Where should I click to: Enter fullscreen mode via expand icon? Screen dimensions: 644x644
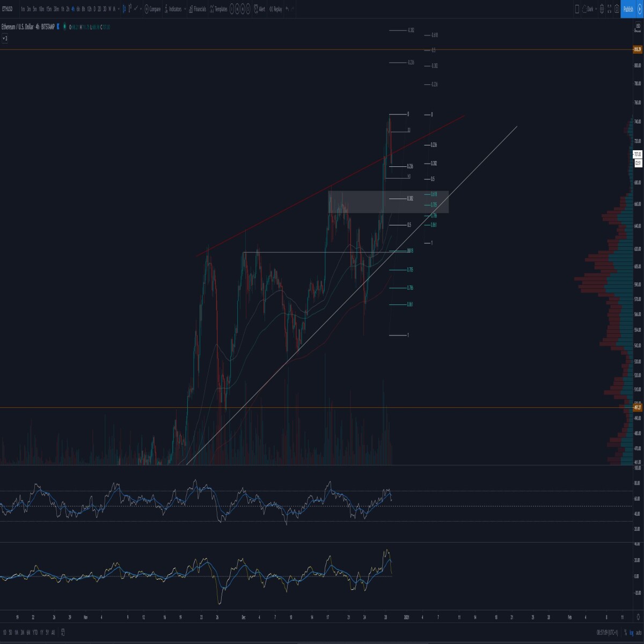pos(609,9)
